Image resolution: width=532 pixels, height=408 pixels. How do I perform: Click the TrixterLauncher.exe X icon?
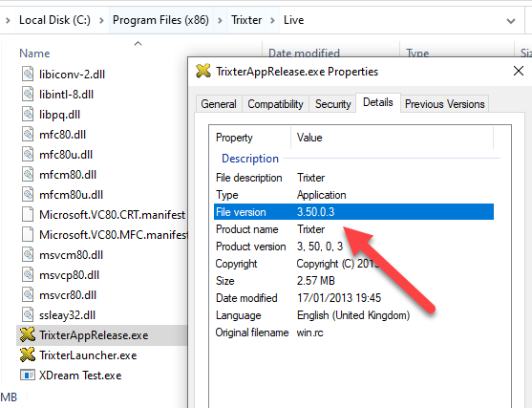[28, 354]
